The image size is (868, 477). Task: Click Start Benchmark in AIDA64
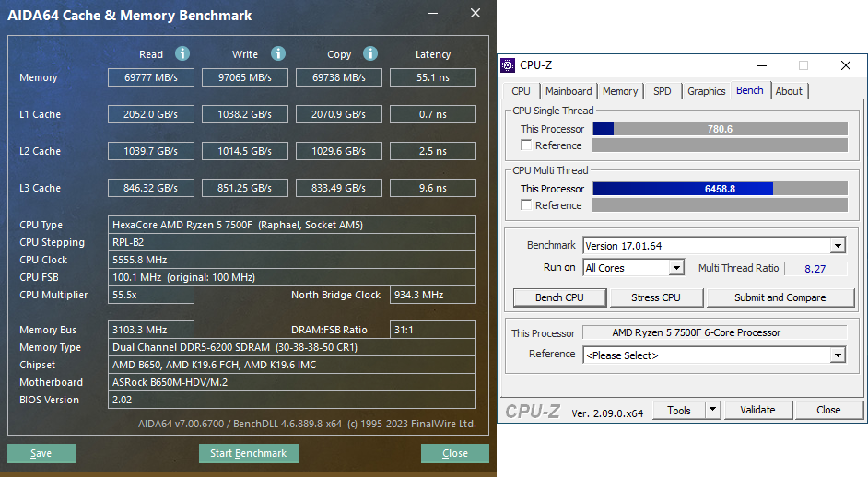point(249,453)
